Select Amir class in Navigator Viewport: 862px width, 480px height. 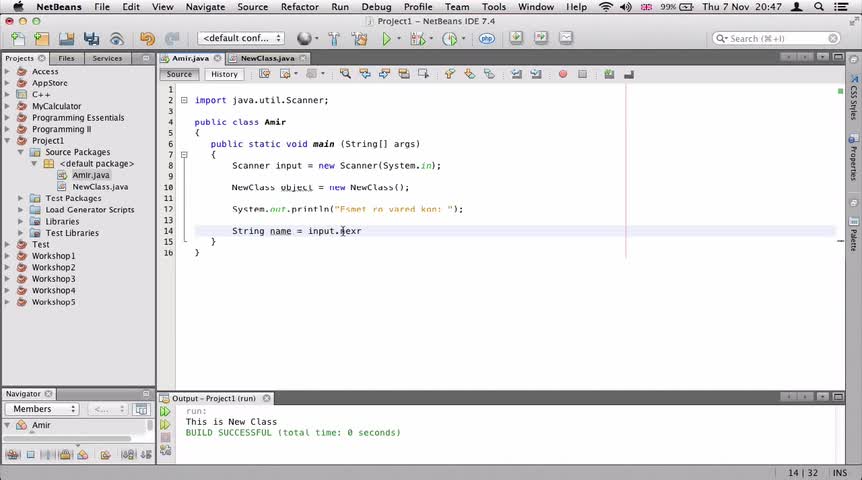tap(41, 426)
